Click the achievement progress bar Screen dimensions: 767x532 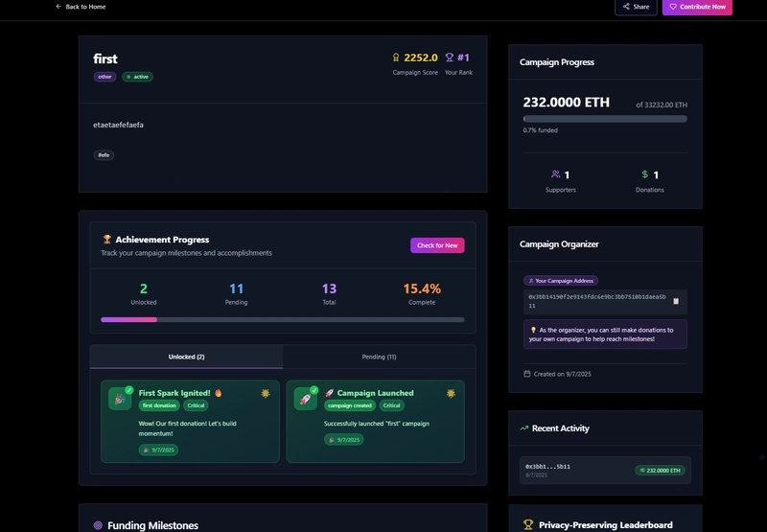(282, 320)
